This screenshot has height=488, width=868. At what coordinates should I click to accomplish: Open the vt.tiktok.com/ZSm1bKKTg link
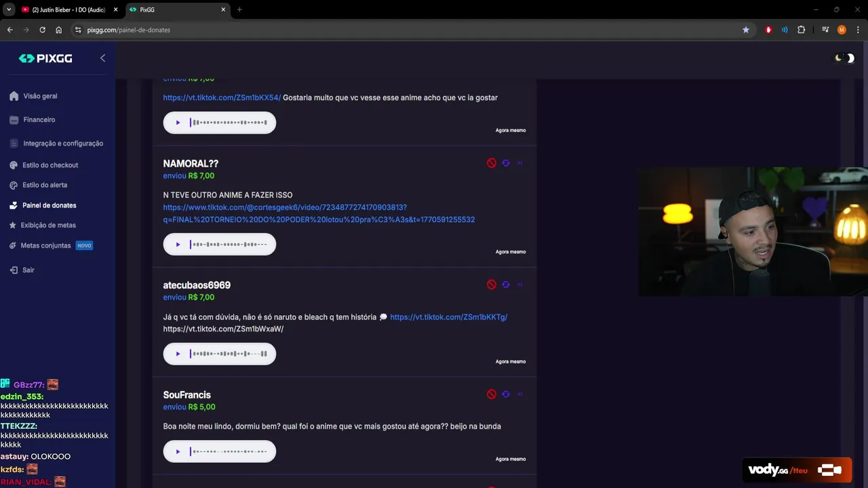point(449,317)
